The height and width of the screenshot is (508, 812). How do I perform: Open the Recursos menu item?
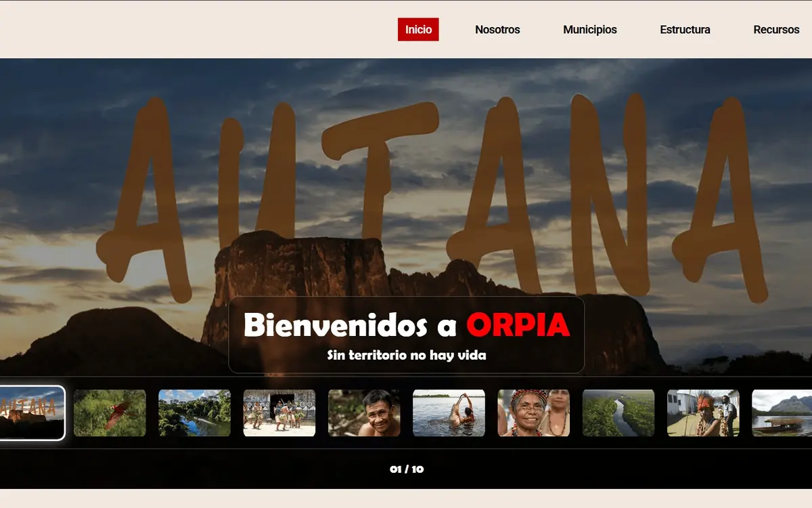coord(776,30)
